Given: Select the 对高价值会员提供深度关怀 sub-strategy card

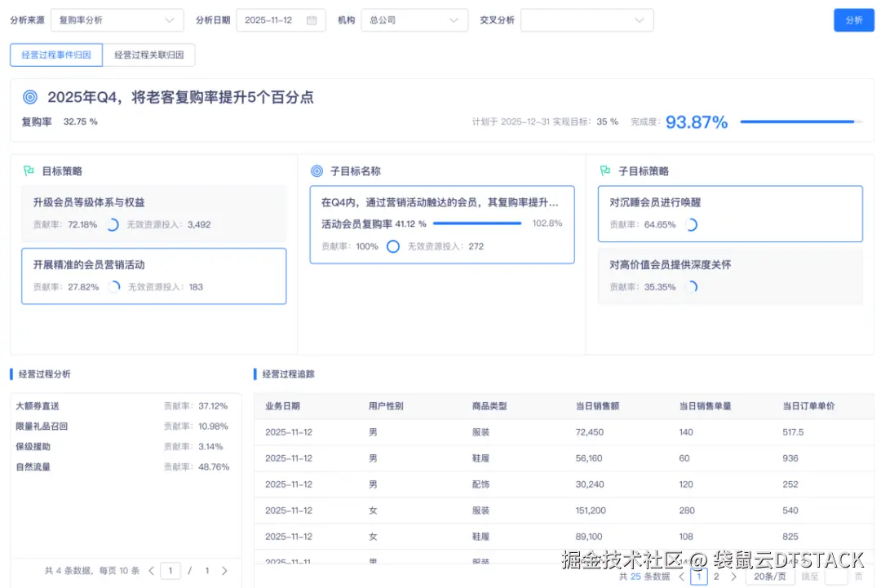Looking at the screenshot, I should (730, 276).
